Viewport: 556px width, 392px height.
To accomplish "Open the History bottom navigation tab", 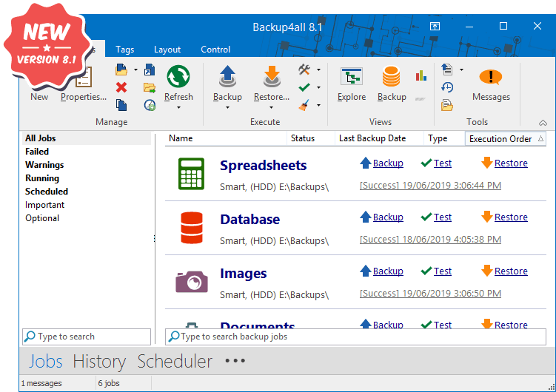I will 99,361.
